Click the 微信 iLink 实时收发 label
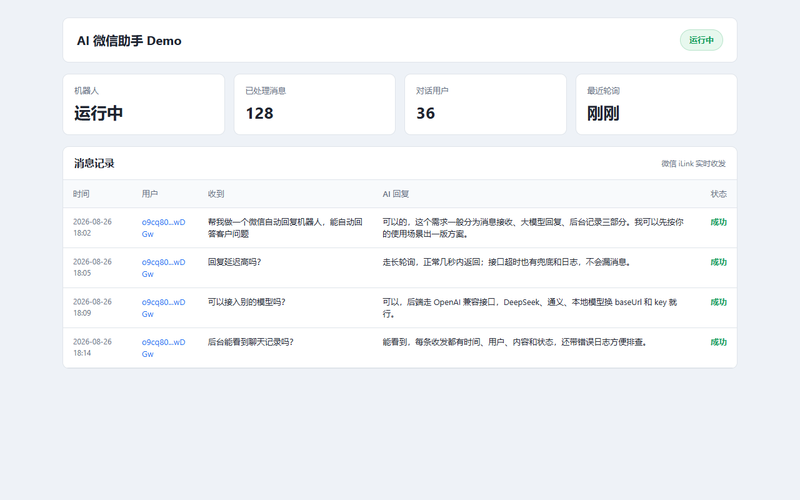This screenshot has height=500, width=800. tap(693, 164)
